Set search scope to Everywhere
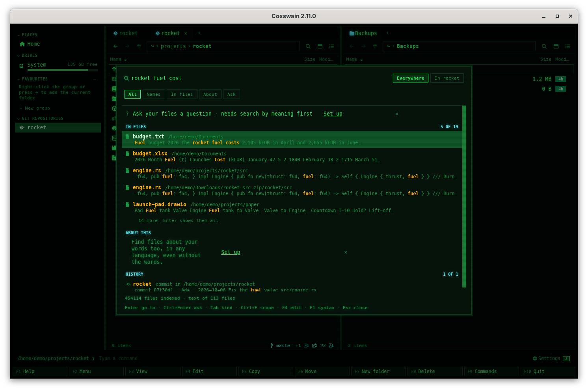Screen dimensions: 588x390 click(x=411, y=78)
